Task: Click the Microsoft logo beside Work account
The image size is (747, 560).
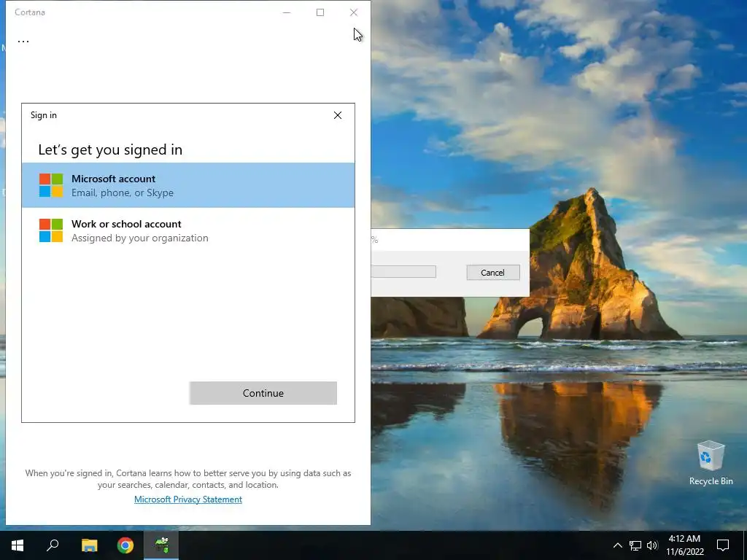Action: tap(51, 230)
